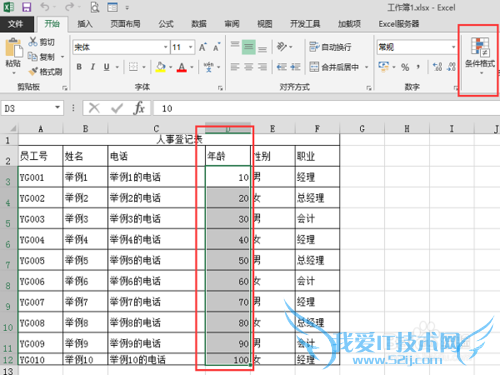Select cell containing YG005
Screen dimensions: 500x375
pos(40,260)
